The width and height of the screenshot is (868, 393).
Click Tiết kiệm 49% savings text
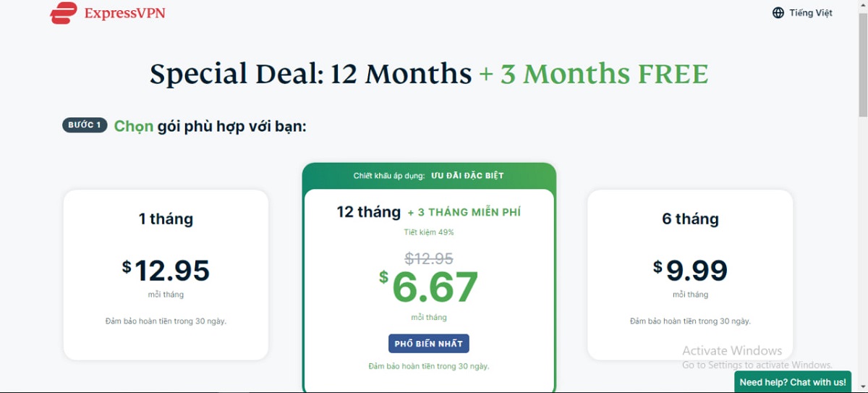(x=429, y=232)
